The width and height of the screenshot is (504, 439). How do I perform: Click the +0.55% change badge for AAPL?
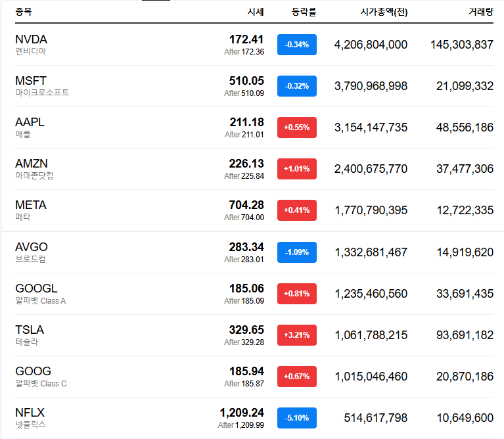tap(297, 127)
